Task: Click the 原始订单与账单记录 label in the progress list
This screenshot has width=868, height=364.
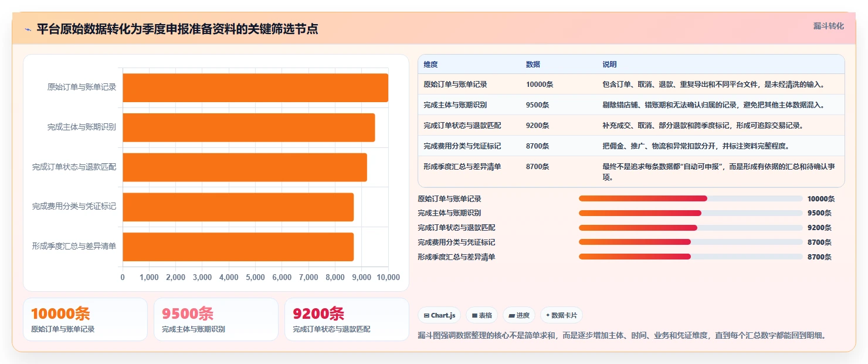Action: 449,199
